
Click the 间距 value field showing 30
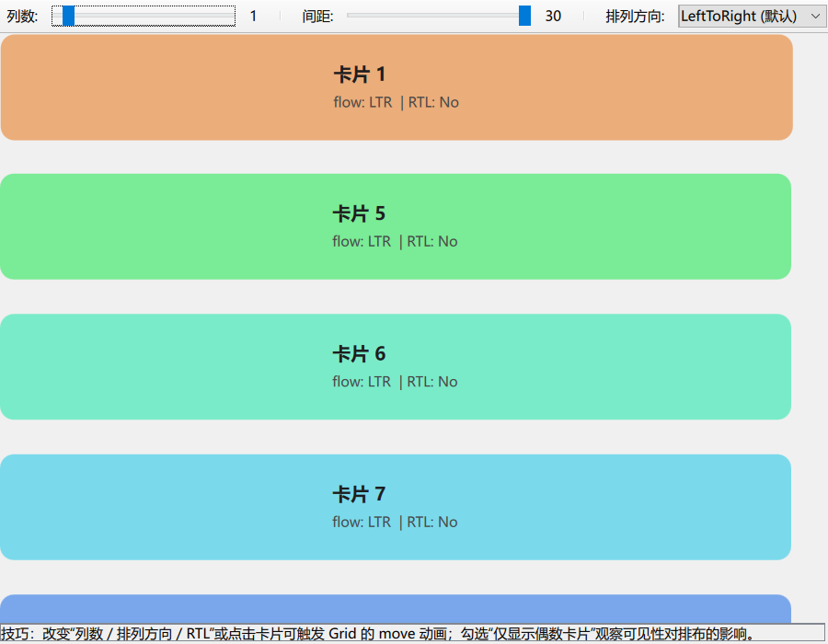tap(552, 16)
